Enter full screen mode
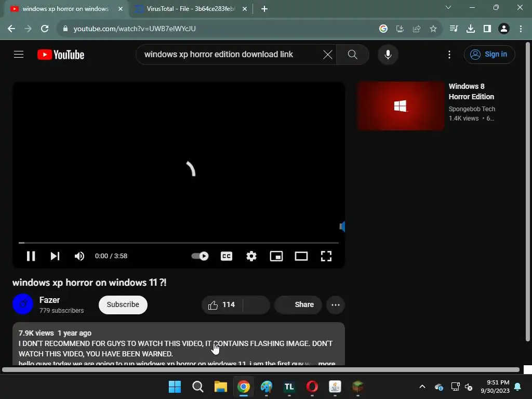The image size is (532, 399). (326, 256)
